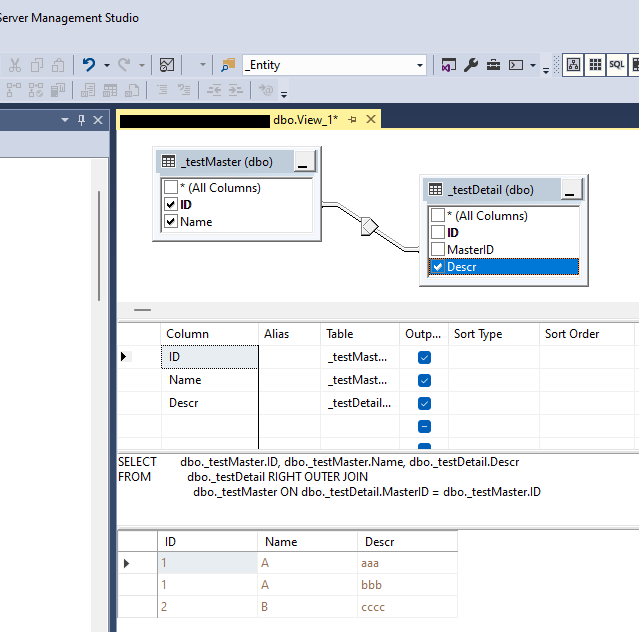Open the Activity Monitor icon
This screenshot has height=632, width=639.
[x=167, y=65]
